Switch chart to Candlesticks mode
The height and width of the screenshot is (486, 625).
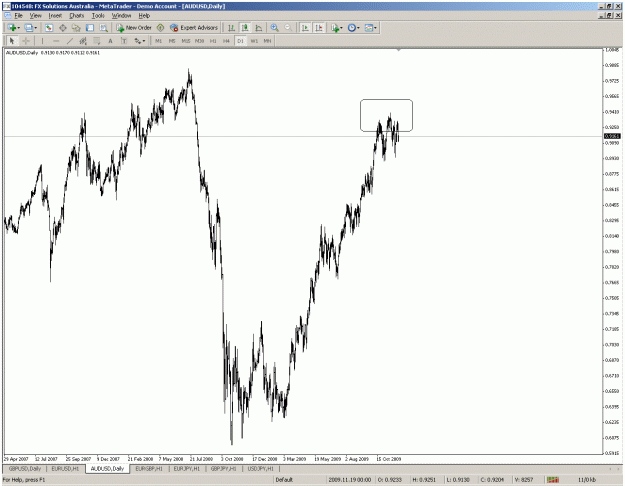tap(245, 28)
